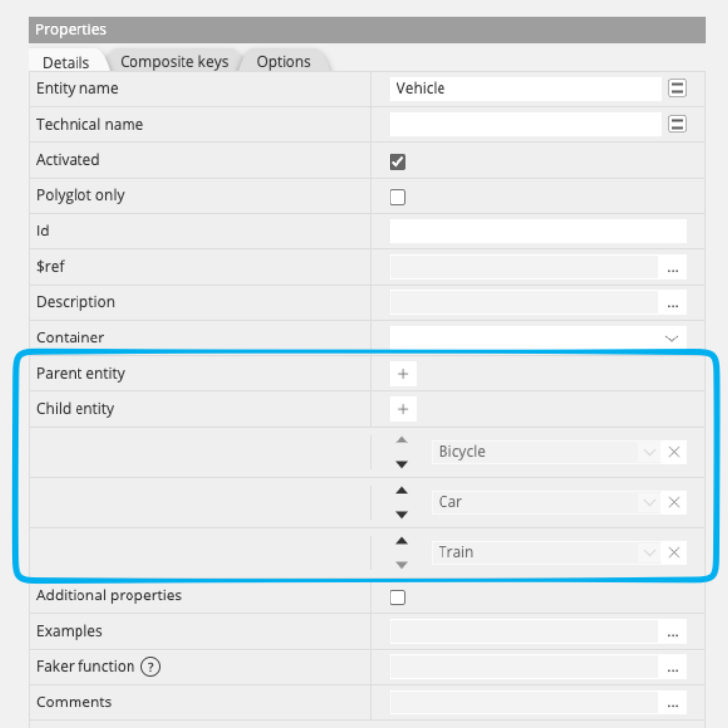Remove the Bicycle child entity

tap(674, 451)
